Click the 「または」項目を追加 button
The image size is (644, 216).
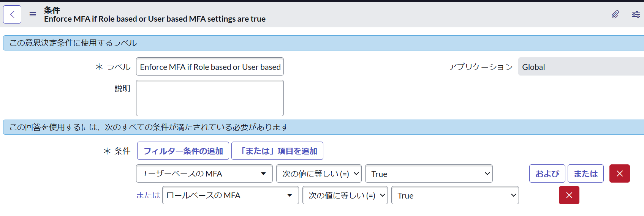coord(277,151)
